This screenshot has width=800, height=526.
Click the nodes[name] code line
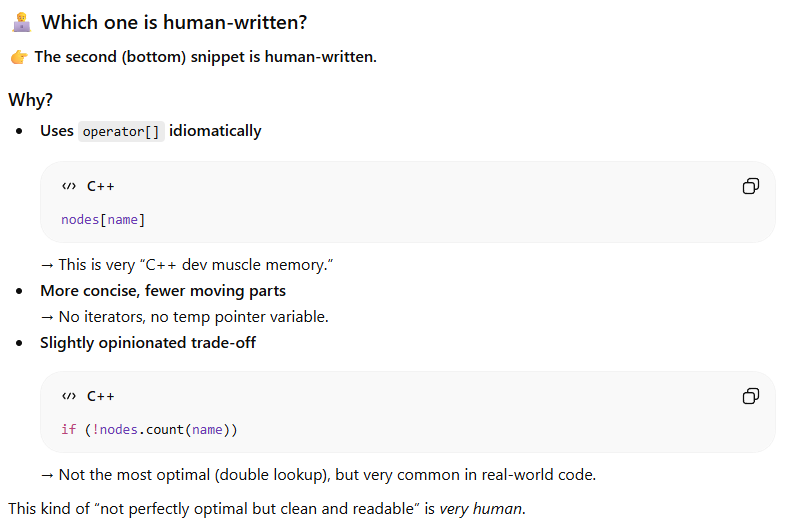[103, 219]
